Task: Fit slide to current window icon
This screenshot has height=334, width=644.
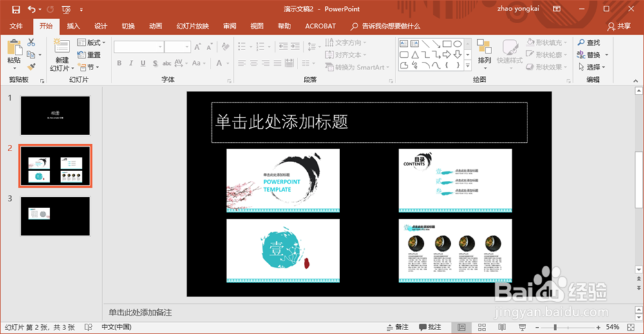Action: [x=631, y=327]
